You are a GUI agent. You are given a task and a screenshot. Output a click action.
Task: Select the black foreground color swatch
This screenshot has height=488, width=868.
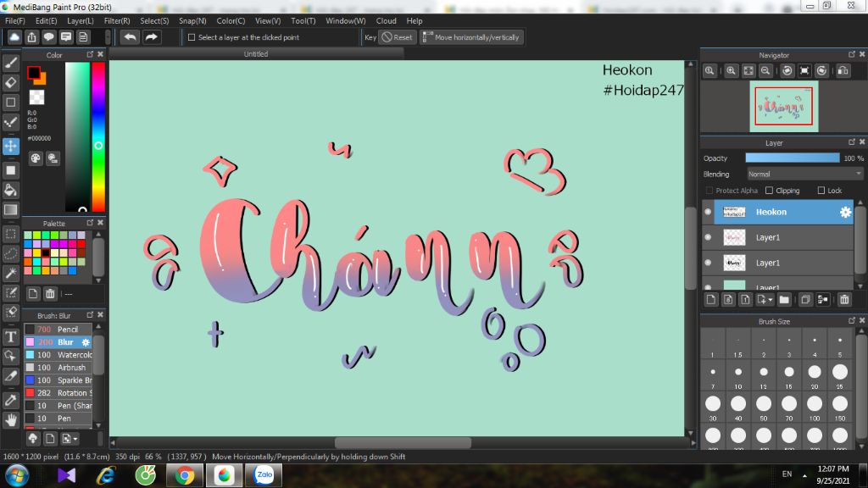tap(34, 73)
